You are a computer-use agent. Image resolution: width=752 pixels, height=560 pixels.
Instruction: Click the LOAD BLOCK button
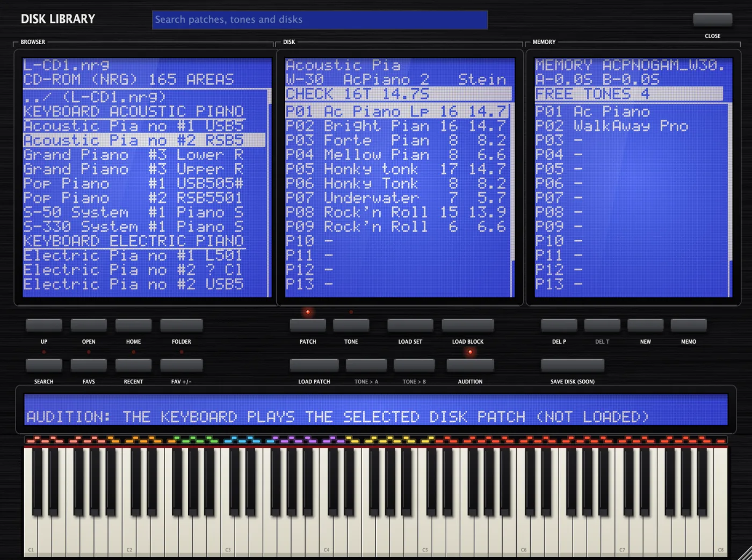point(468,325)
